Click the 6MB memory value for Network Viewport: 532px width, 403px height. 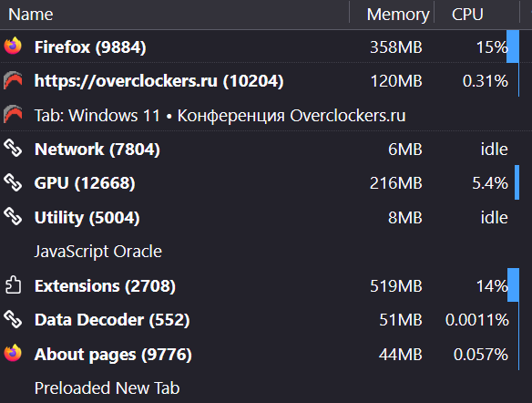[405, 150]
